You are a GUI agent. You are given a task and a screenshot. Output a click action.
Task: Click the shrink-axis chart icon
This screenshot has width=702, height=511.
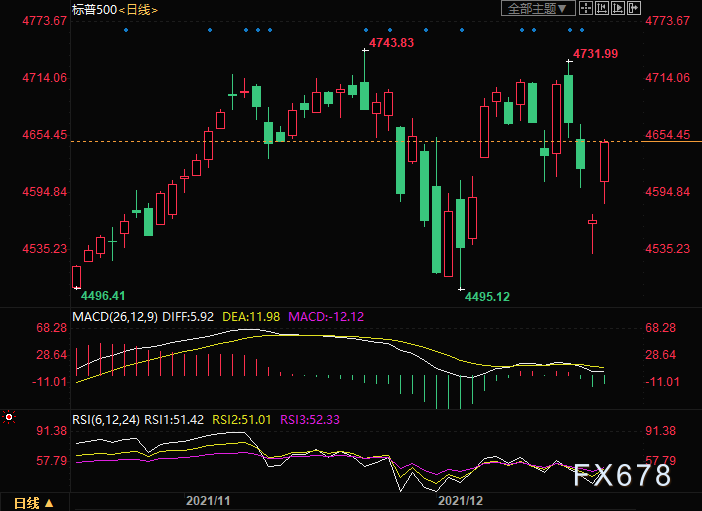(x=602, y=8)
